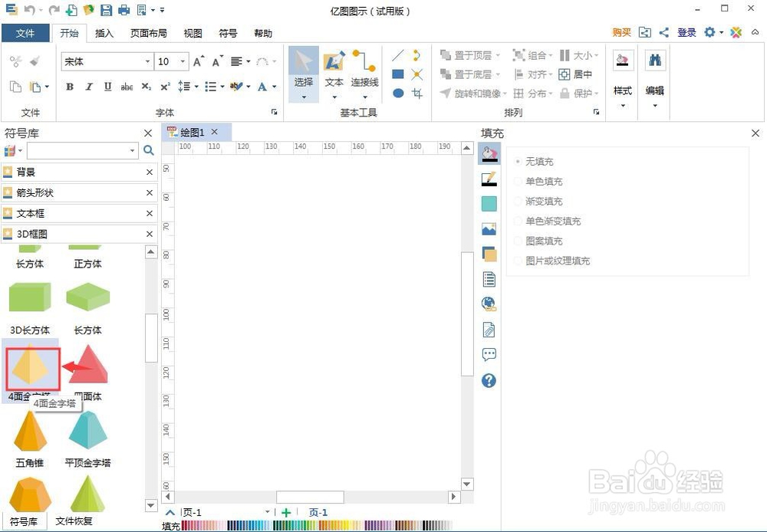Increase font size with A up icon
The image size is (767, 532).
coord(198,61)
